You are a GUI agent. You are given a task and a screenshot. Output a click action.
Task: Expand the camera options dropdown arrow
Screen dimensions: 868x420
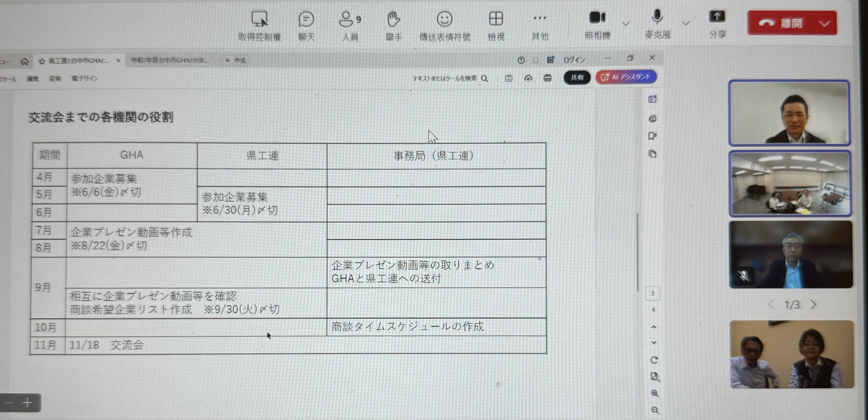[625, 24]
